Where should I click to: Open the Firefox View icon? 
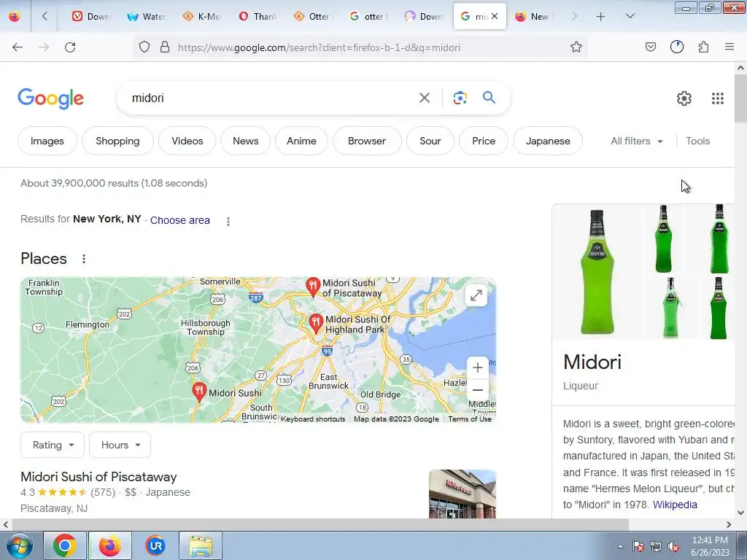pyautogui.click(x=15, y=16)
